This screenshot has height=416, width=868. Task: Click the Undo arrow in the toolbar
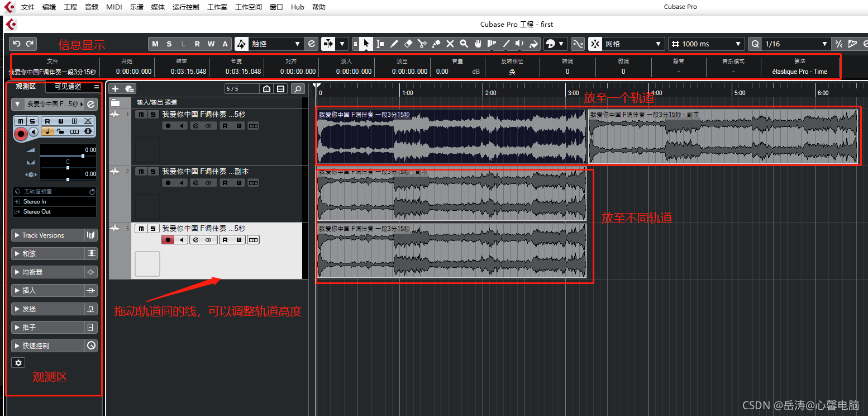[16, 44]
